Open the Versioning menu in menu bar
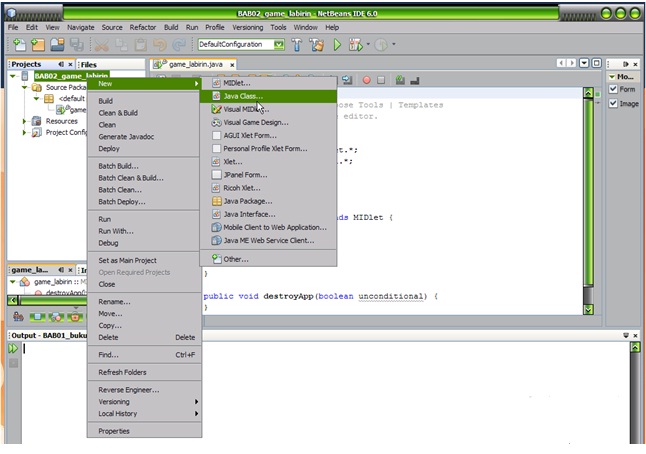 247,27
